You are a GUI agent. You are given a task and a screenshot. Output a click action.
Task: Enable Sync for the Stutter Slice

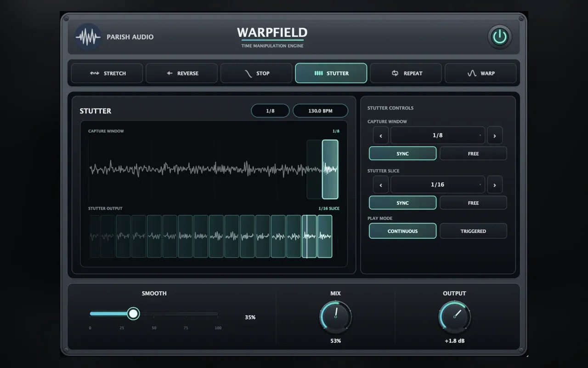pos(403,203)
